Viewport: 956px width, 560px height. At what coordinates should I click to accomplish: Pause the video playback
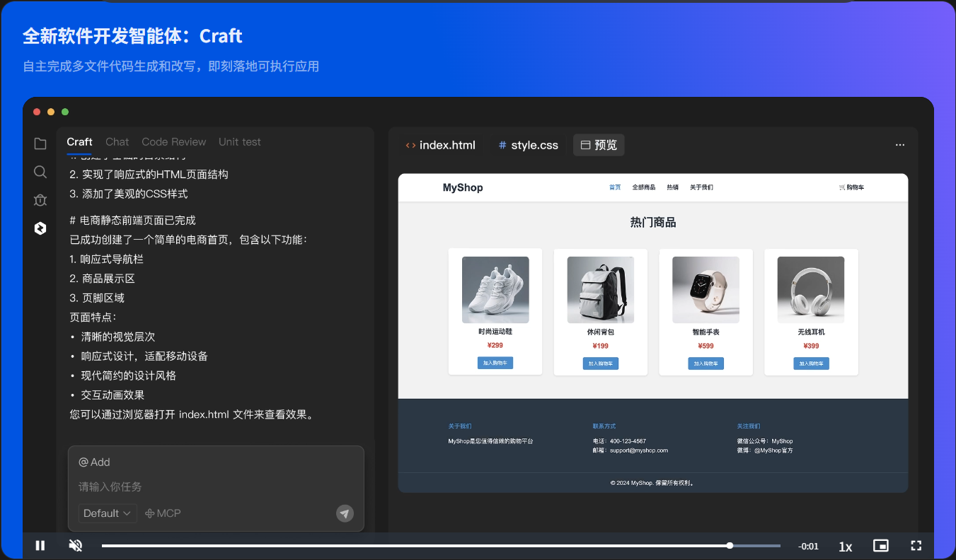click(40, 545)
